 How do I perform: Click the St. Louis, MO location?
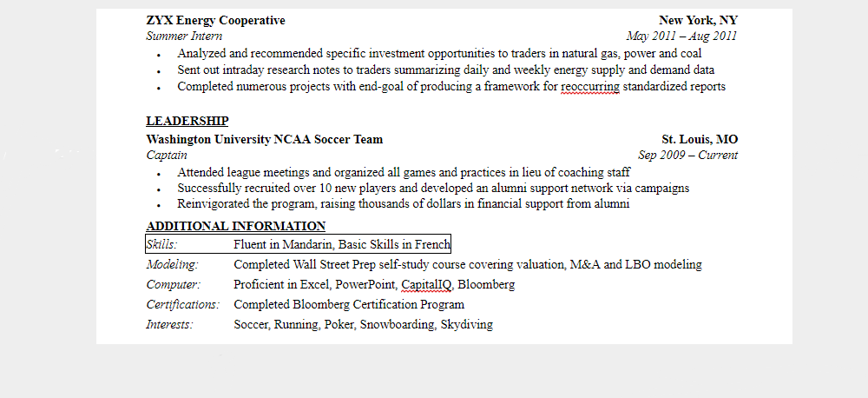[700, 139]
